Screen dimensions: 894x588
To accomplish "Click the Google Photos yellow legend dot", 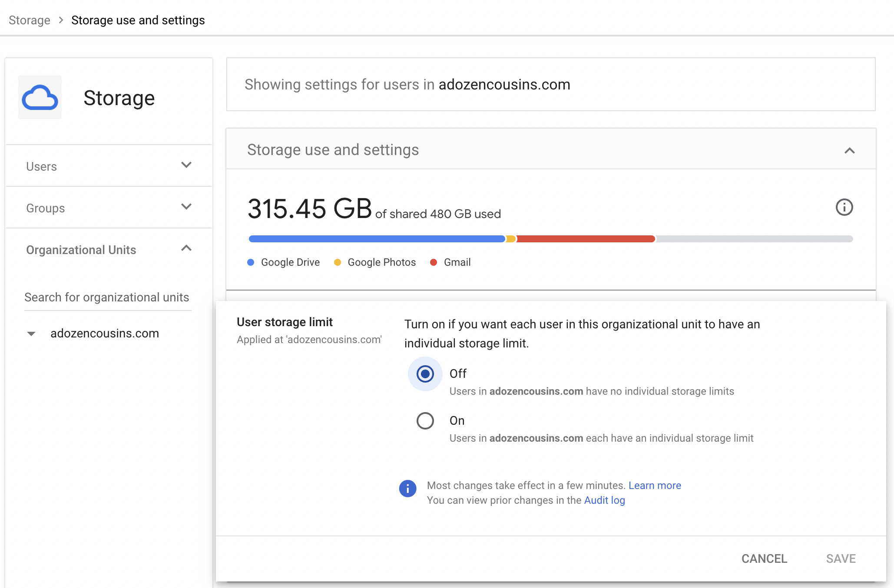I will pos(338,262).
